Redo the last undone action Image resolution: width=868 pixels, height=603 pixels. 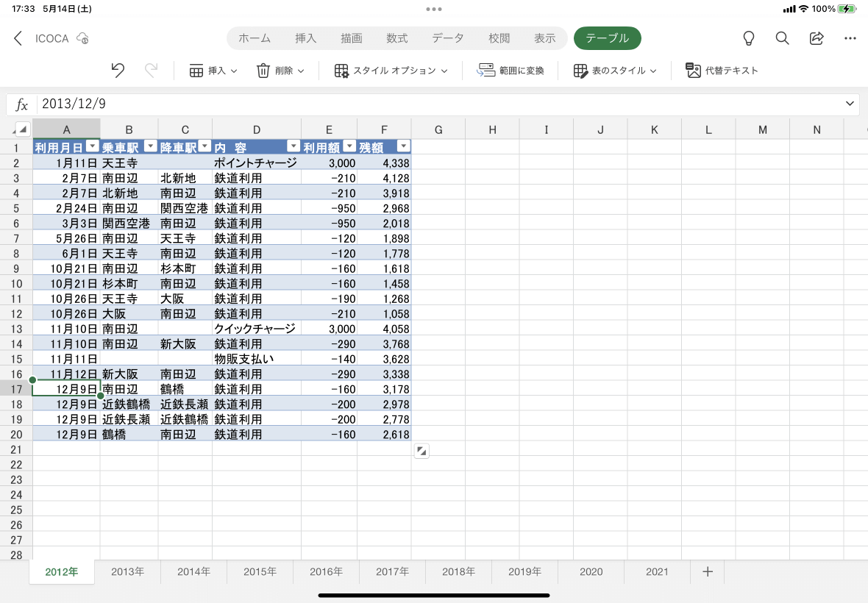[151, 71]
